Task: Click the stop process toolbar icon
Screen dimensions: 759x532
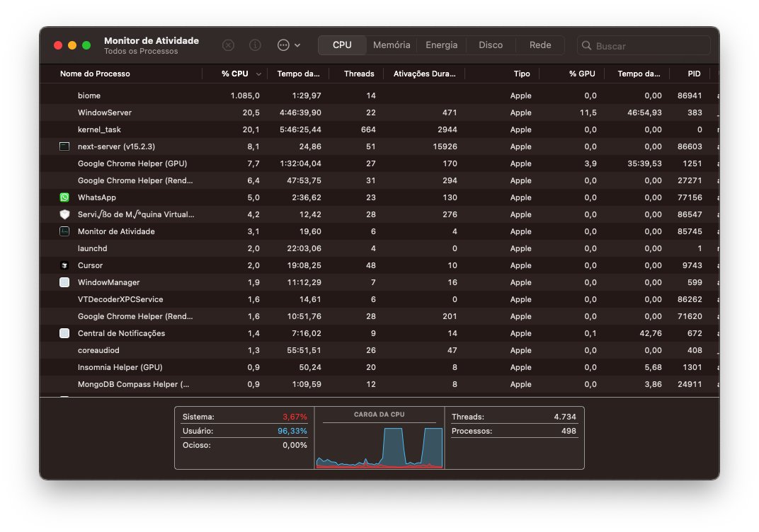Action: click(228, 45)
